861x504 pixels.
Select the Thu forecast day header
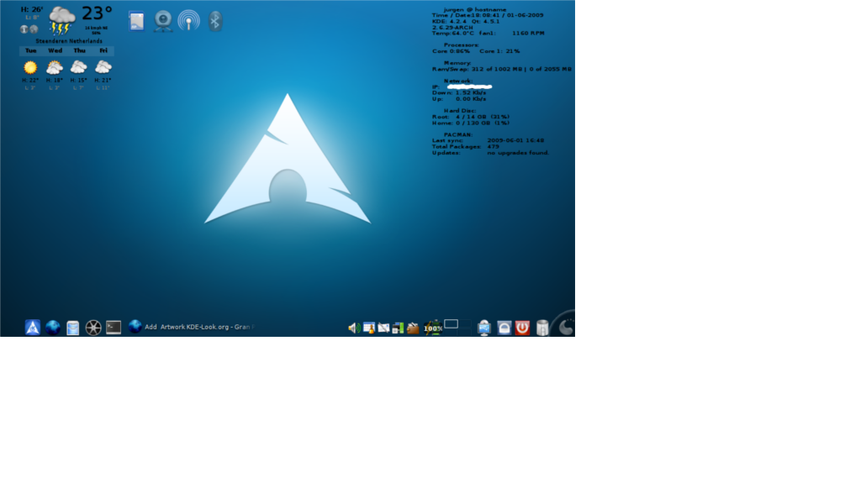(79, 50)
